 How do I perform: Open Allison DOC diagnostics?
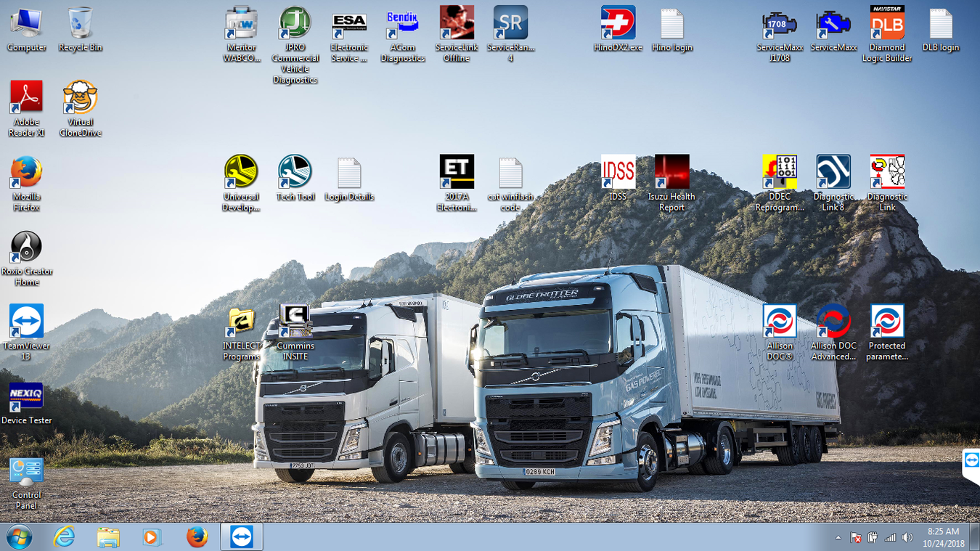(779, 319)
